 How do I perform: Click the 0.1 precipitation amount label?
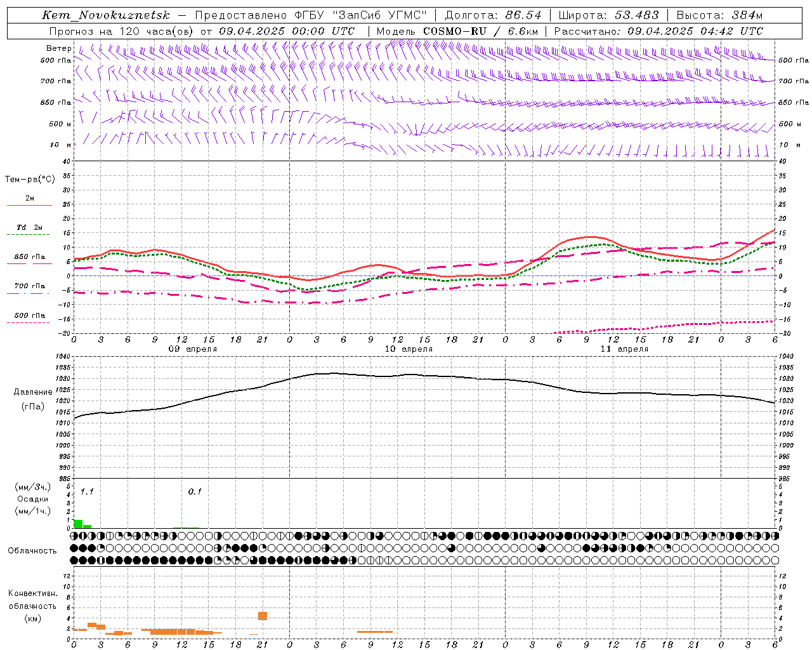[195, 491]
